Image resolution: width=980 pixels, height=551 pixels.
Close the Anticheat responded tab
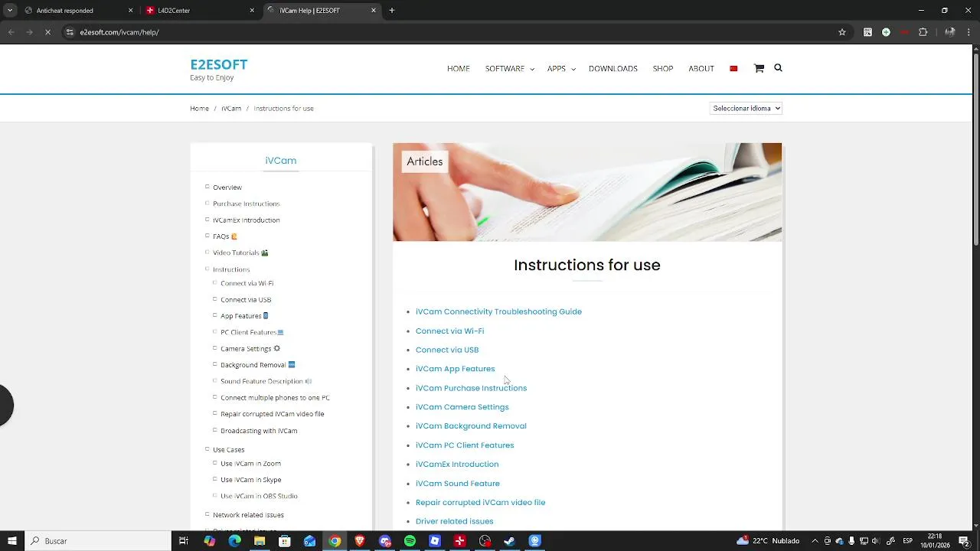(130, 11)
